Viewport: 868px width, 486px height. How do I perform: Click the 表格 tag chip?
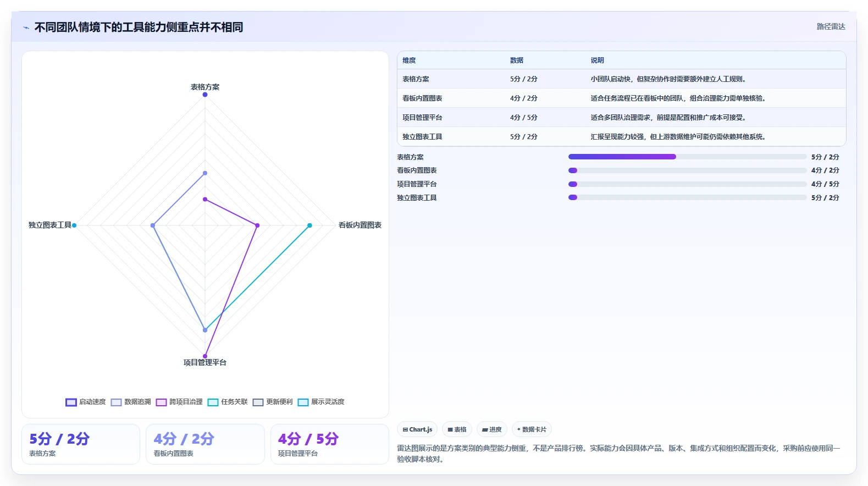[457, 429]
